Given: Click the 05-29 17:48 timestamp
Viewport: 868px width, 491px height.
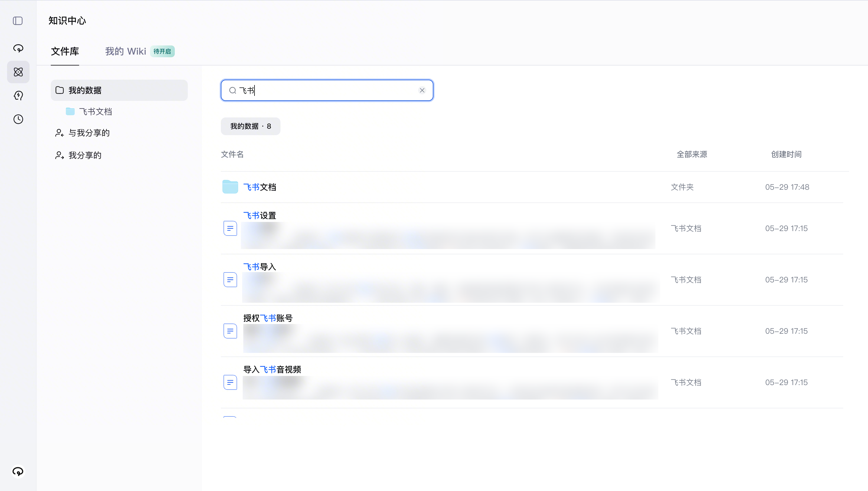Looking at the screenshot, I should tap(787, 187).
